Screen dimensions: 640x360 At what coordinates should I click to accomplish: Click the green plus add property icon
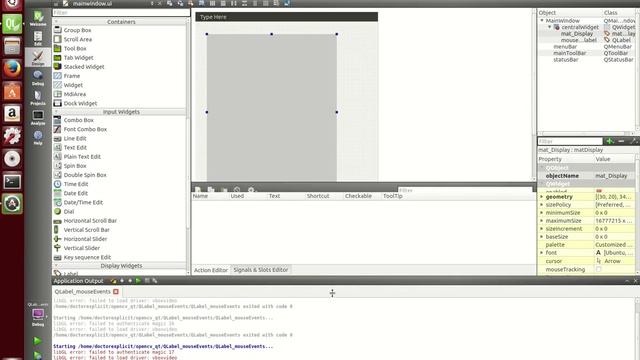pyautogui.click(x=610, y=141)
